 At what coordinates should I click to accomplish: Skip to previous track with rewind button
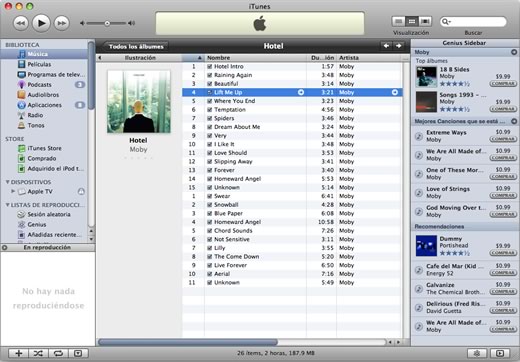click(x=21, y=23)
